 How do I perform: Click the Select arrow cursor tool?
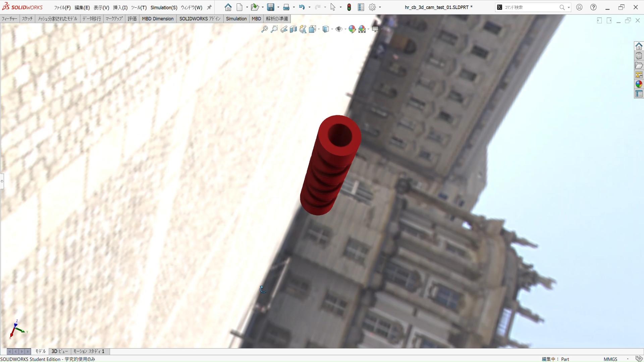tap(333, 7)
